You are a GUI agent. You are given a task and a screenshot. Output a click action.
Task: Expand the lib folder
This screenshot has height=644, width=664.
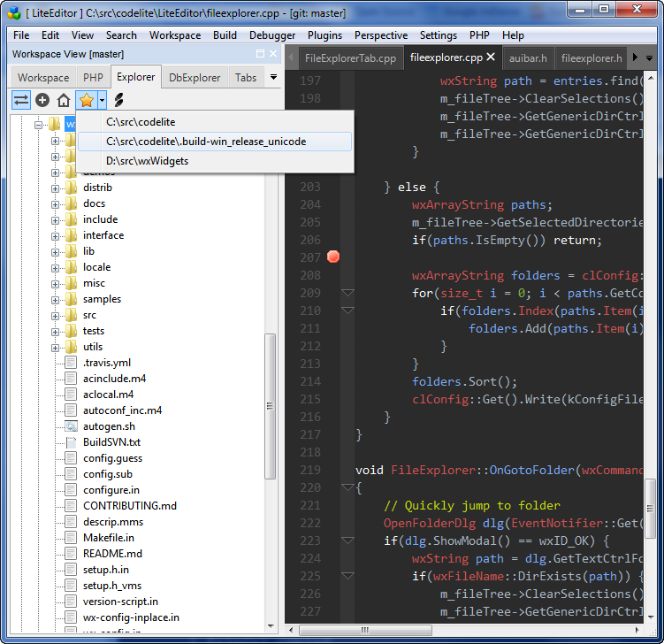coord(55,252)
